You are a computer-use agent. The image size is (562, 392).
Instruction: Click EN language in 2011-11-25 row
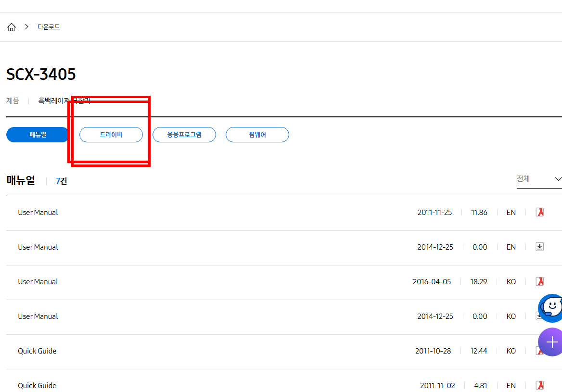pyautogui.click(x=511, y=213)
